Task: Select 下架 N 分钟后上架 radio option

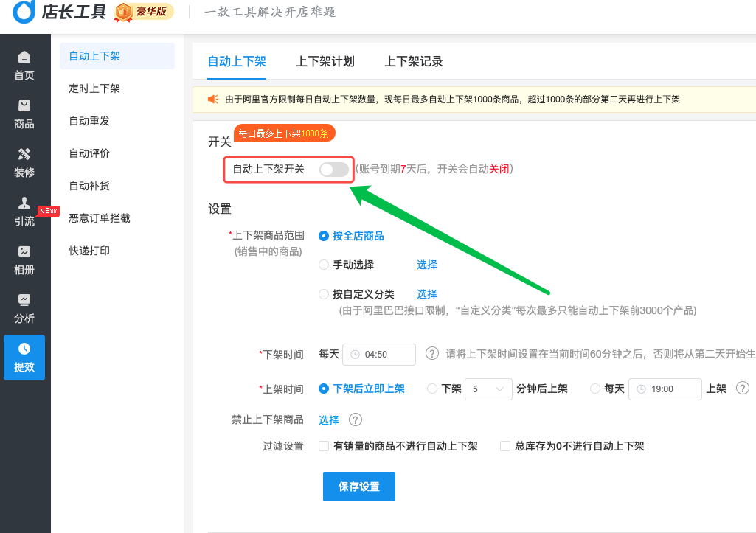Action: coord(432,389)
